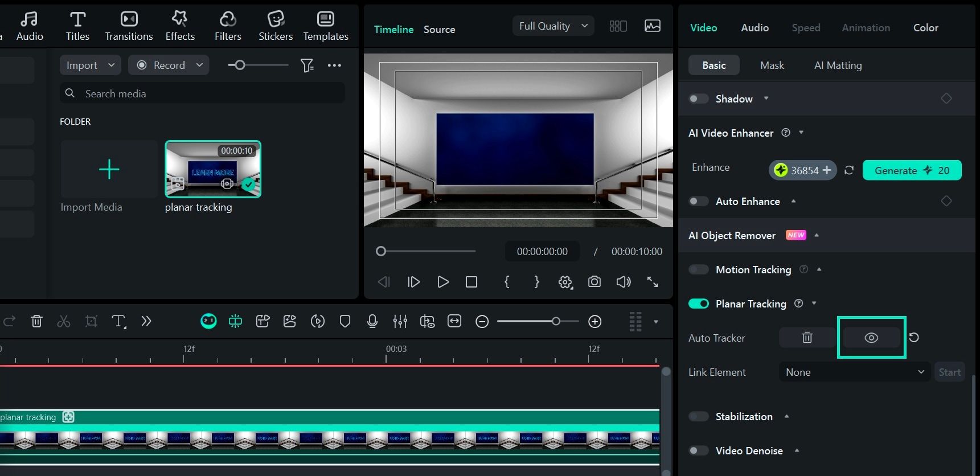Stop the preview playback
Image resolution: width=980 pixels, height=476 pixels.
[x=471, y=282]
